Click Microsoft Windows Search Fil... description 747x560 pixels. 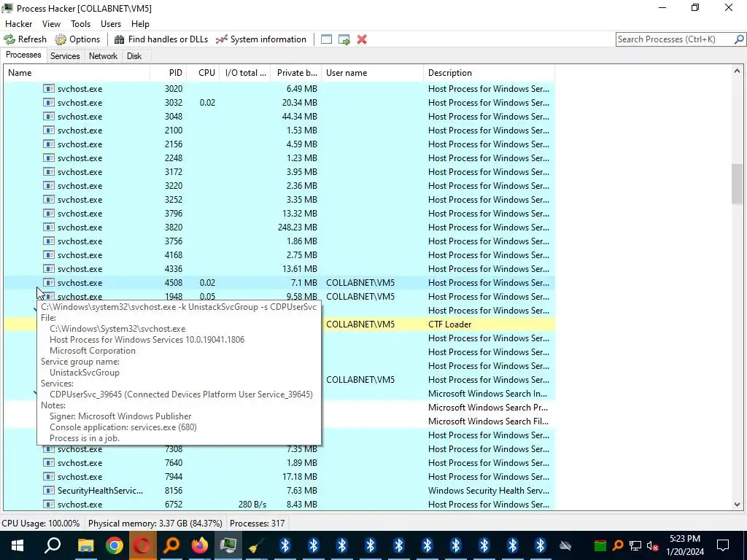tap(488, 421)
